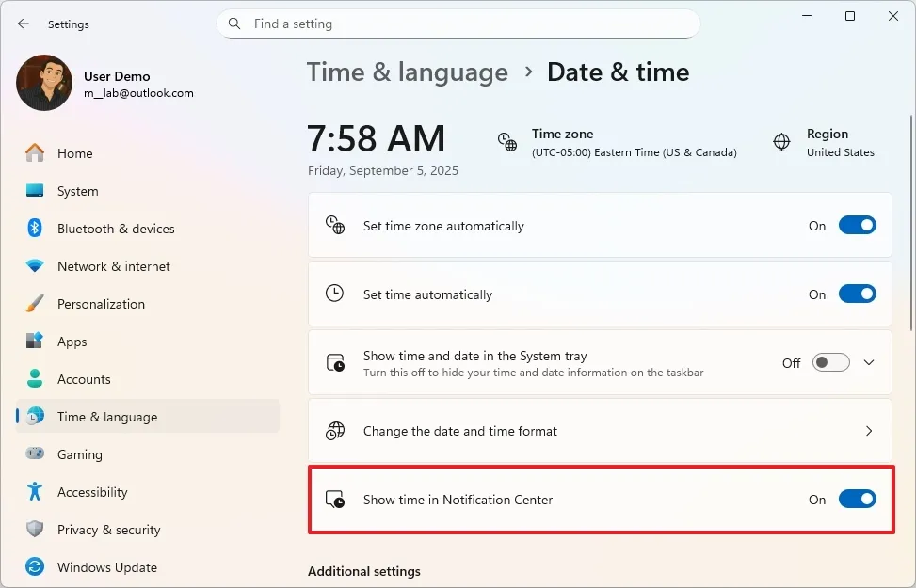The width and height of the screenshot is (916, 588).
Task: Click the Find a setting search box
Action: click(458, 24)
